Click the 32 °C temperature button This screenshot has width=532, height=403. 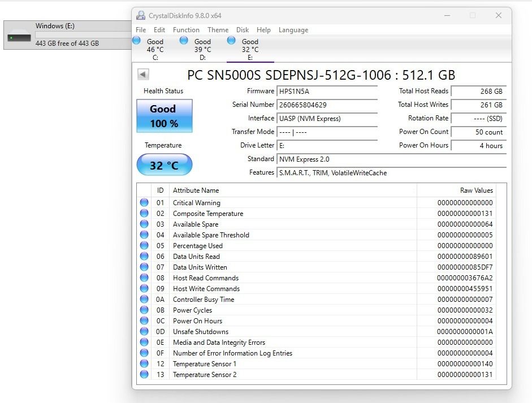(165, 165)
